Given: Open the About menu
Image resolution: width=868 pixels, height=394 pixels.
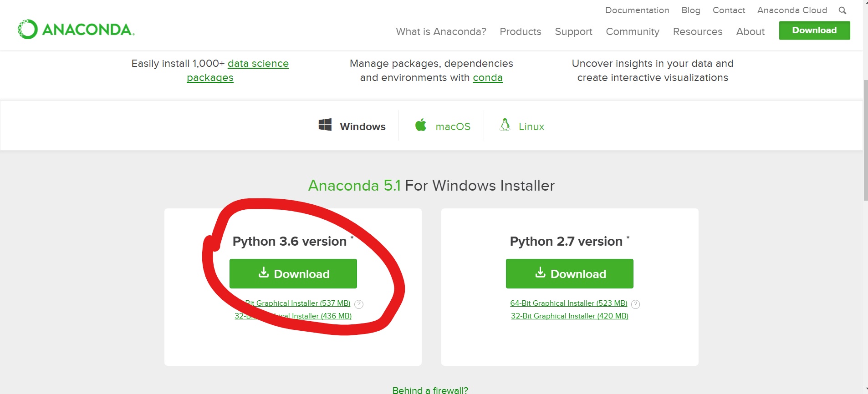Looking at the screenshot, I should [x=750, y=31].
